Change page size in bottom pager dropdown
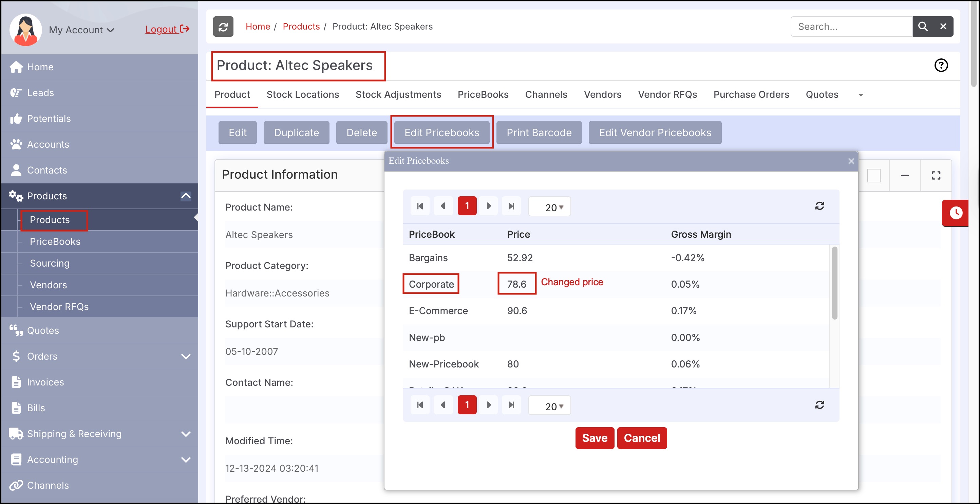This screenshot has width=980, height=504. pos(550,406)
